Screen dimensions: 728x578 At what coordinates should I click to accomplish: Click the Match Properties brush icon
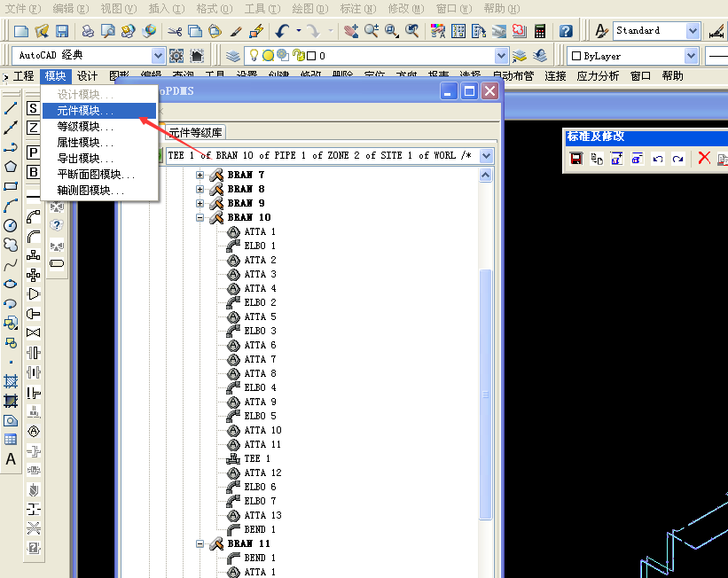[x=256, y=31]
